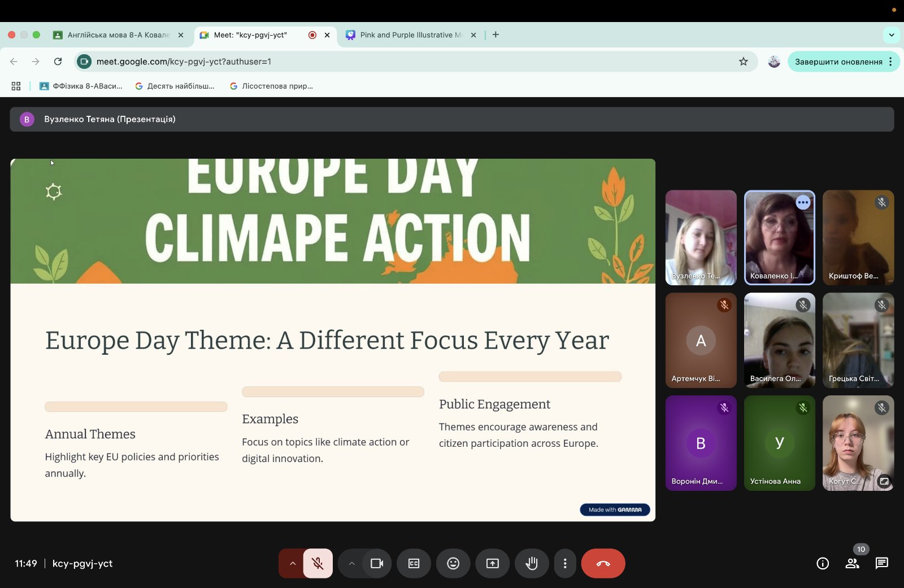This screenshot has width=904, height=588.
Task: Open the emoji reactions panel
Action: pyautogui.click(x=453, y=563)
